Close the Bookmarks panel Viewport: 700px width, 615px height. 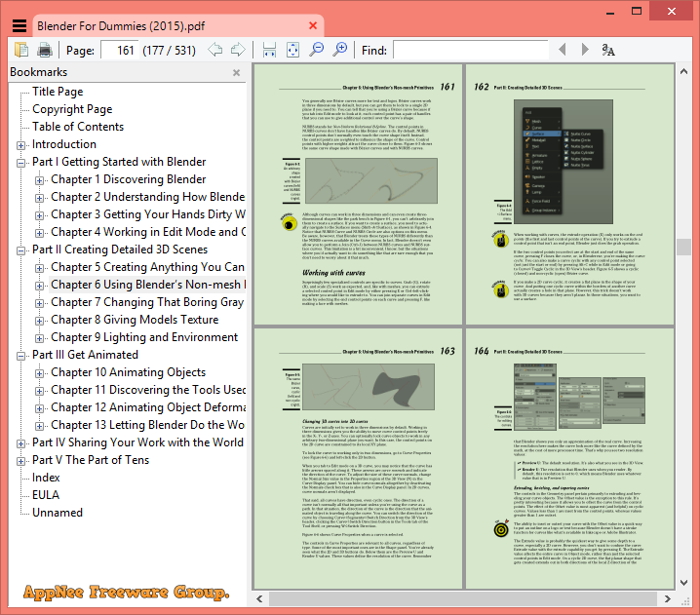(237, 72)
